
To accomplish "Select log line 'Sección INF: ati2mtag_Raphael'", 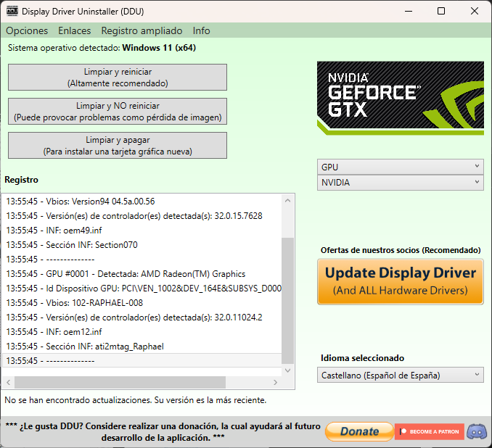I will tap(142, 347).
